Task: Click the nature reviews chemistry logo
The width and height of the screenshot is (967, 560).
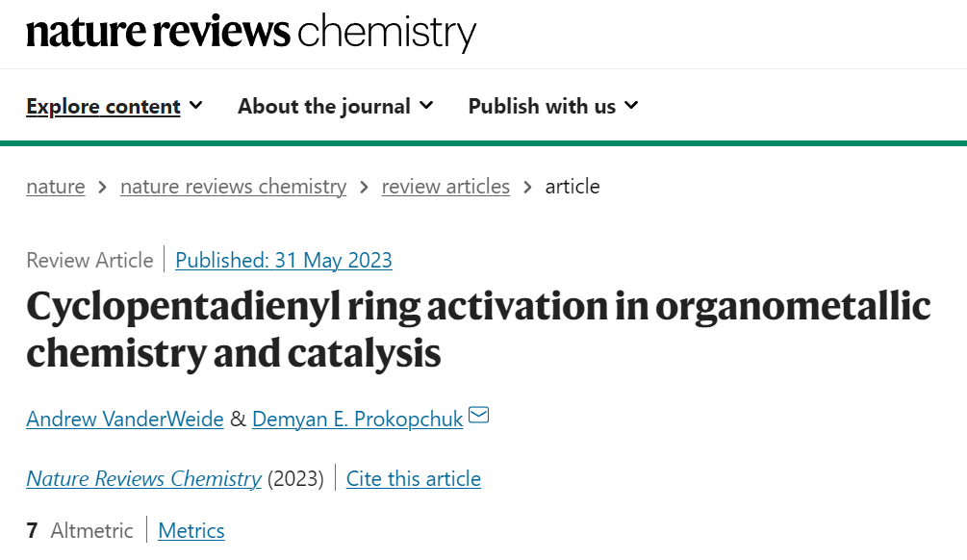Action: point(251,32)
